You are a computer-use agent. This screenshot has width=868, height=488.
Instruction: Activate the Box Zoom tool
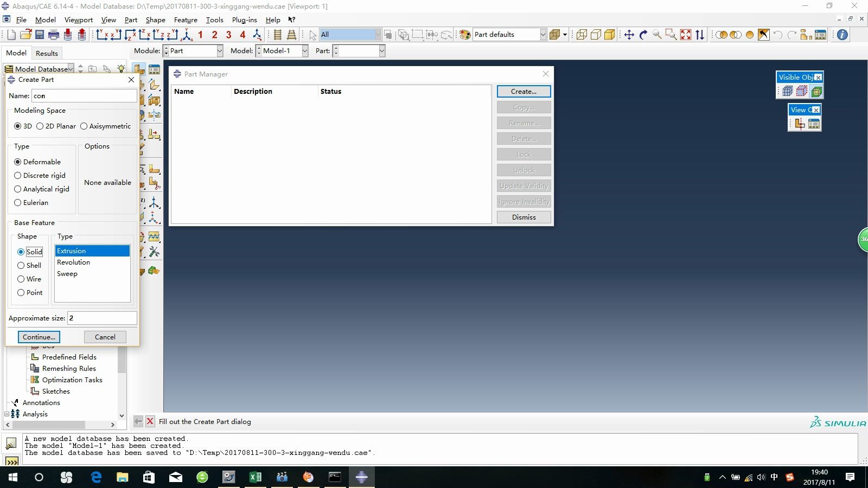[x=672, y=35]
